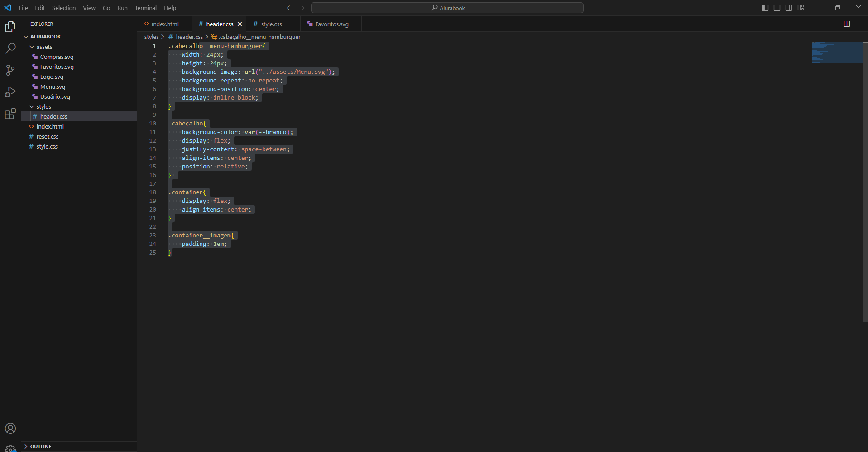Screen dimensions: 868x452
Task: Open Terminal menu
Action: [146, 8]
